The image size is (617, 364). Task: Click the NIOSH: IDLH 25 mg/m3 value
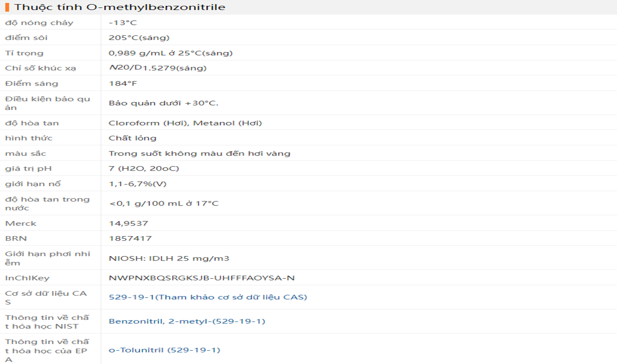pos(168,258)
